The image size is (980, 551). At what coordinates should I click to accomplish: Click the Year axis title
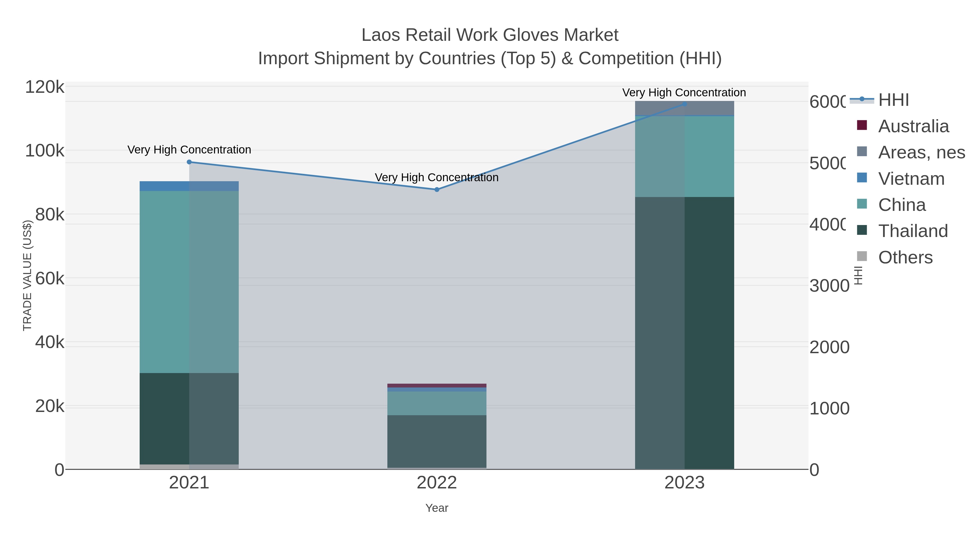pyautogui.click(x=437, y=508)
